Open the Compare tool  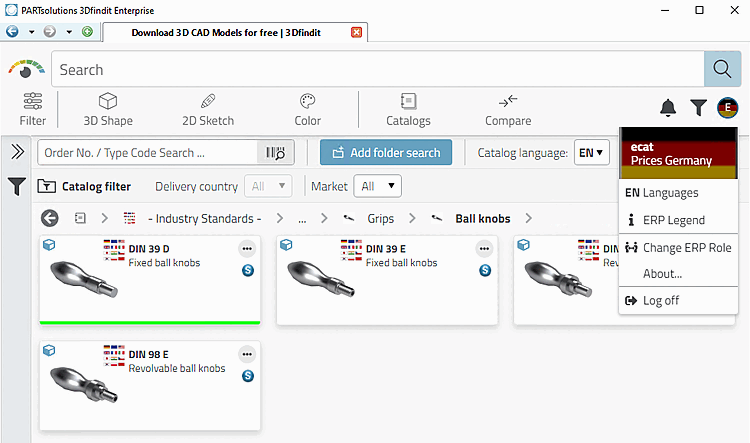pyautogui.click(x=508, y=109)
